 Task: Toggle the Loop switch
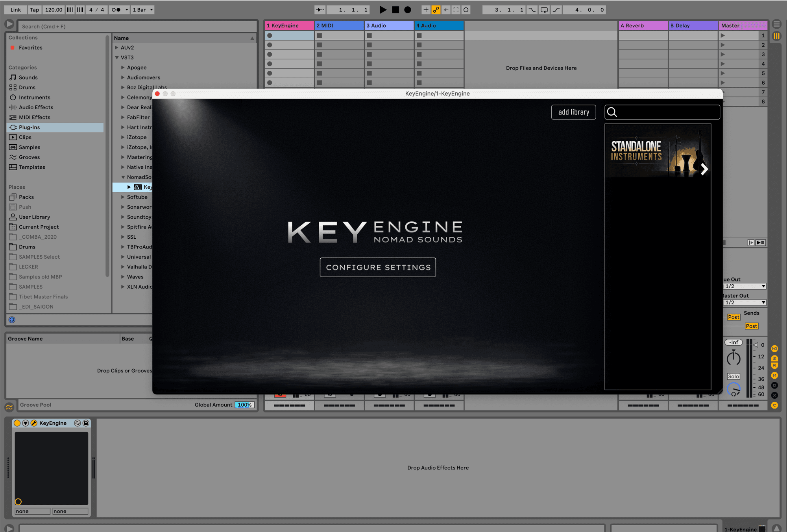(544, 10)
